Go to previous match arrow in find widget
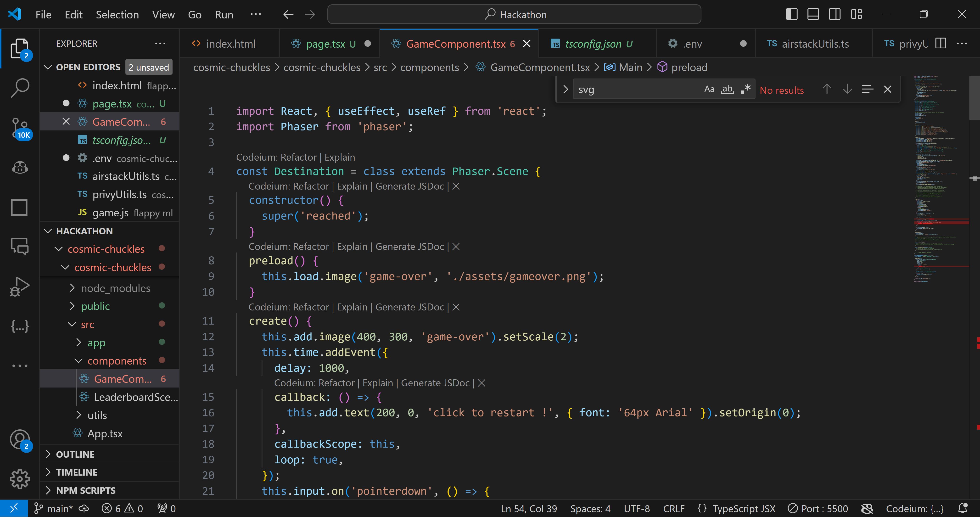Image resolution: width=980 pixels, height=517 pixels. pyautogui.click(x=827, y=89)
